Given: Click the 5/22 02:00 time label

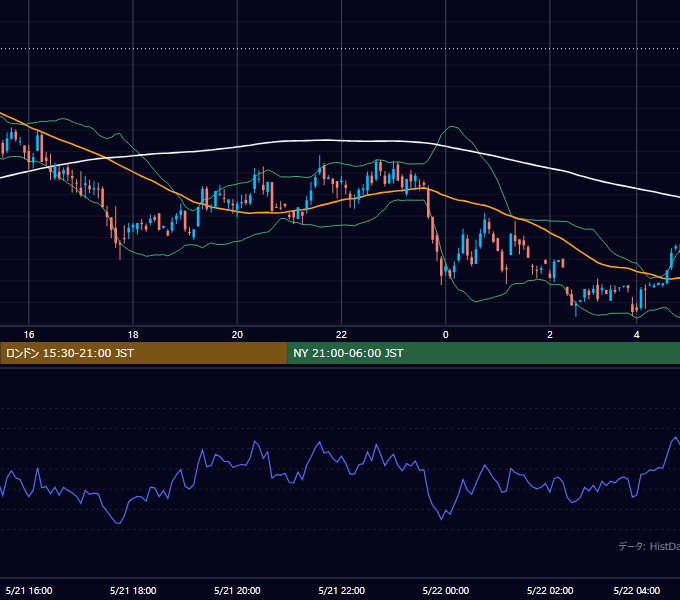Looking at the screenshot, I should pyautogui.click(x=550, y=590).
